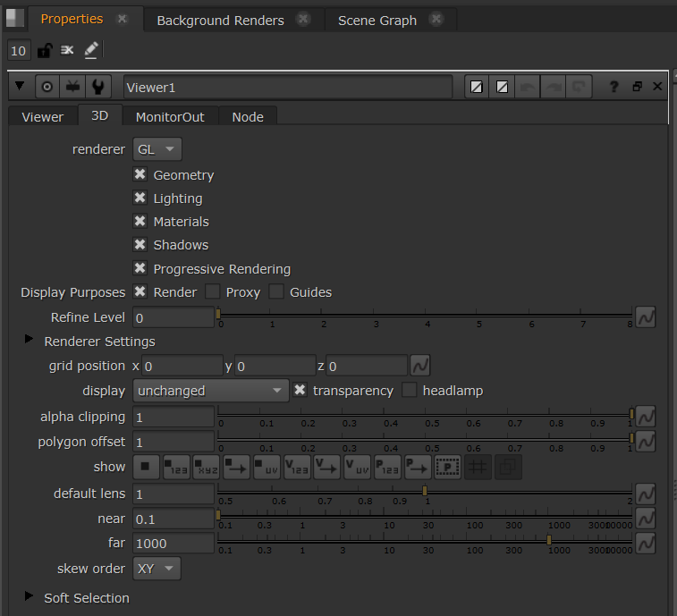This screenshot has height=616, width=677.
Task: Click the pencil edit icon in the toolbar
Action: [91, 51]
